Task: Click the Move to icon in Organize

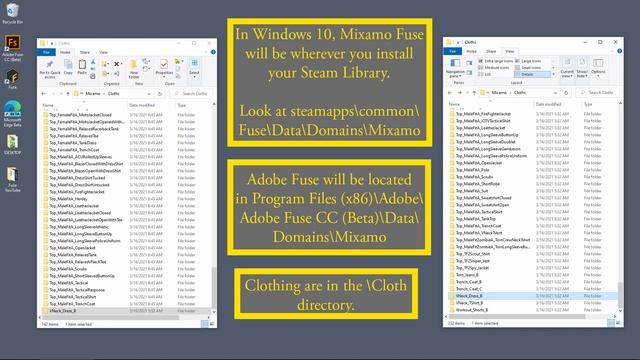Action: (x=105, y=64)
